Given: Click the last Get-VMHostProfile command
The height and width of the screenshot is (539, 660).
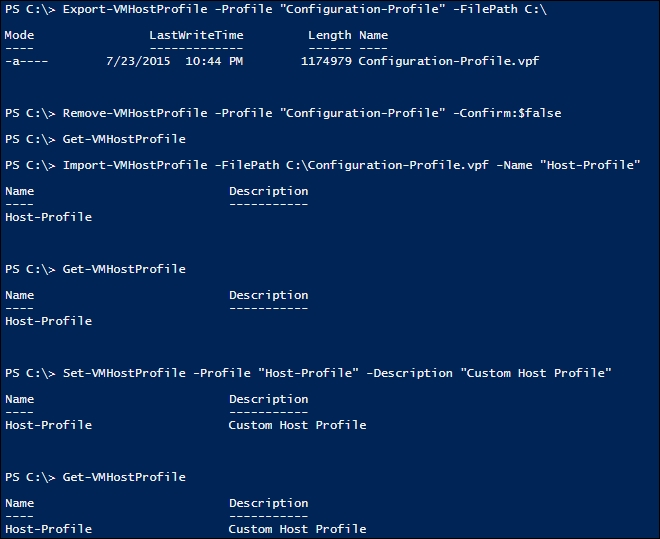Looking at the screenshot, I should point(124,477).
